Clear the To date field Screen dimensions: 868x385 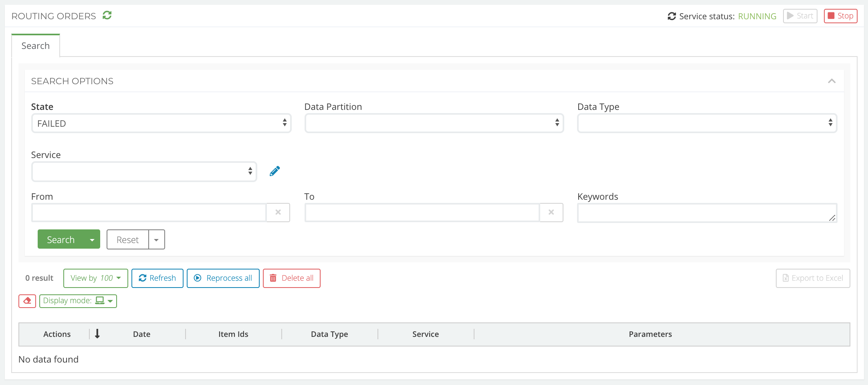click(x=551, y=213)
